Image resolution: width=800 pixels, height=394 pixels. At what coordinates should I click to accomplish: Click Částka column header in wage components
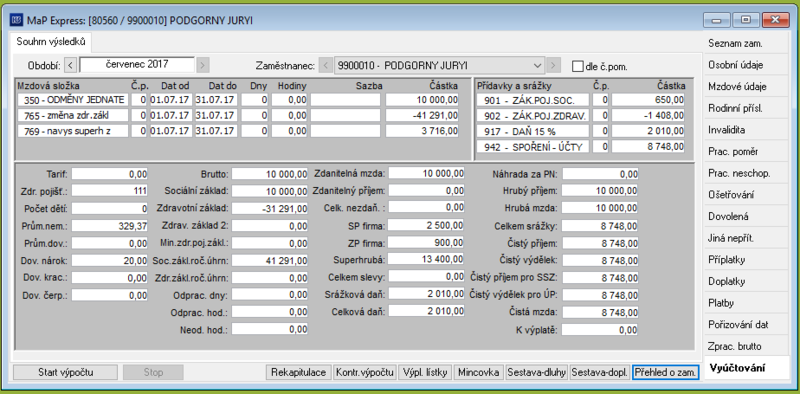click(442, 86)
